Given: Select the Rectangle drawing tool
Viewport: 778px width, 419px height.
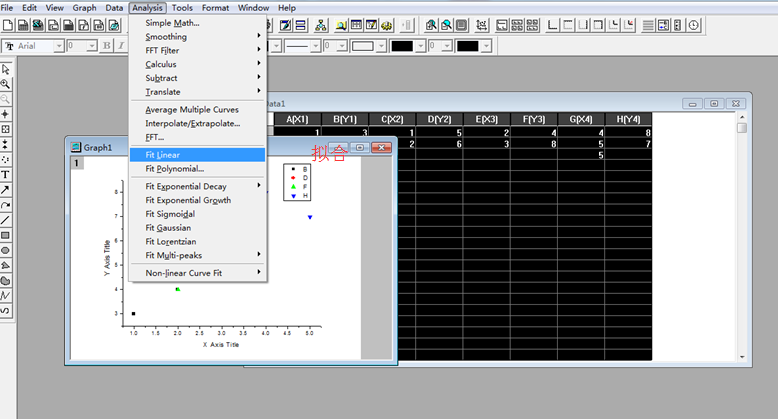Looking at the screenshot, I should pos(5,235).
